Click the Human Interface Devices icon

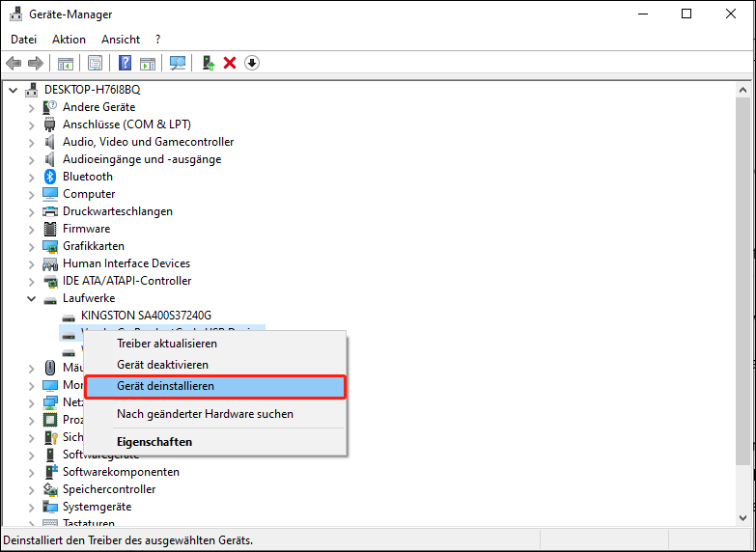pos(50,263)
